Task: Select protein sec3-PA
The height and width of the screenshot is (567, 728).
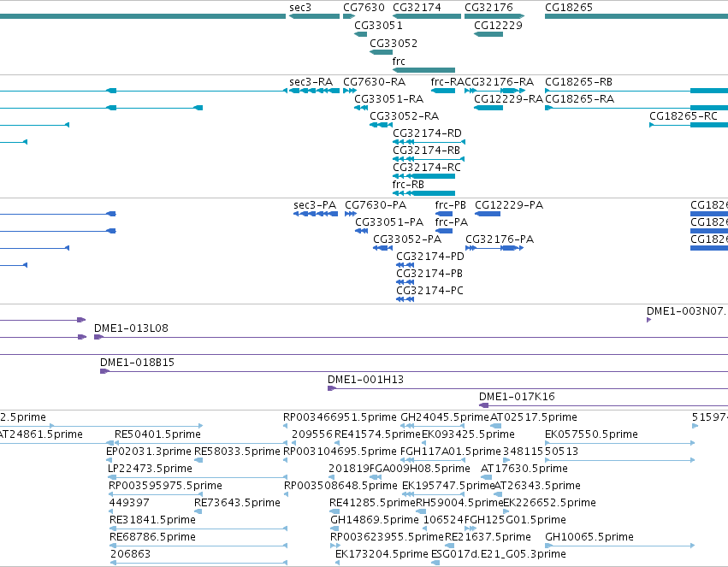Action: click(x=316, y=214)
